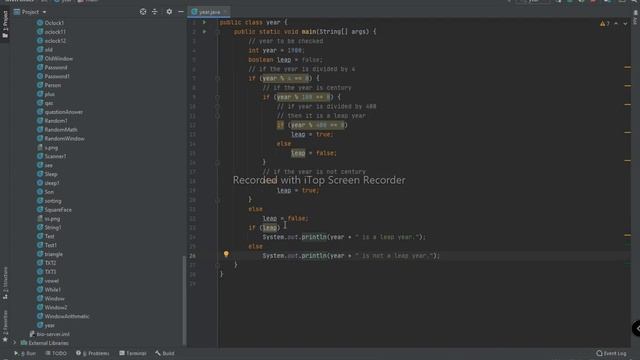Open the Run tool window
This screenshot has height=360, width=640.
click(25, 353)
